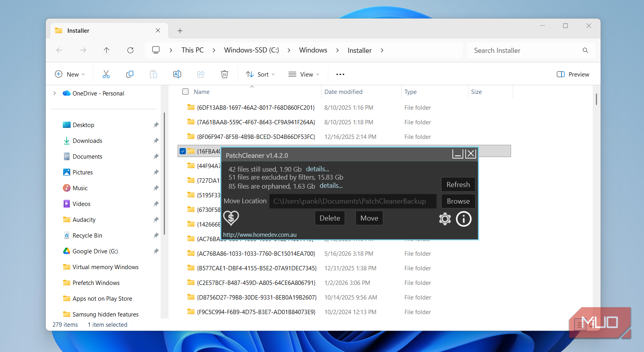
Task: Select Windows-SSD (C:) breadcrumb
Action: [251, 50]
